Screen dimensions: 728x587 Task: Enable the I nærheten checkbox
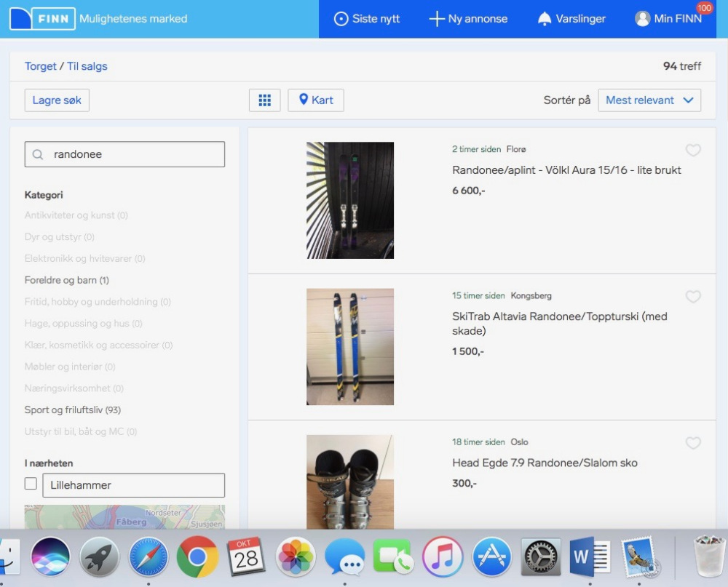coord(31,484)
